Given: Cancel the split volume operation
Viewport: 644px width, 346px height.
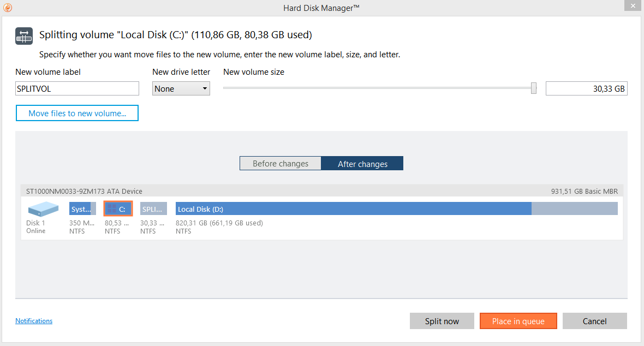Looking at the screenshot, I should 594,321.
